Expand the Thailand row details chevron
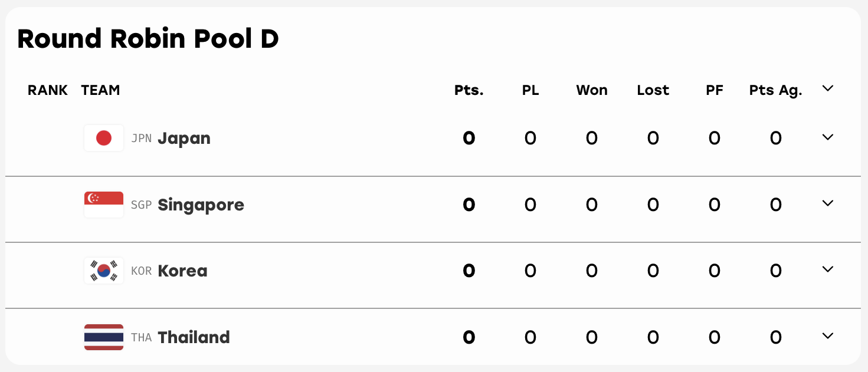 (828, 336)
